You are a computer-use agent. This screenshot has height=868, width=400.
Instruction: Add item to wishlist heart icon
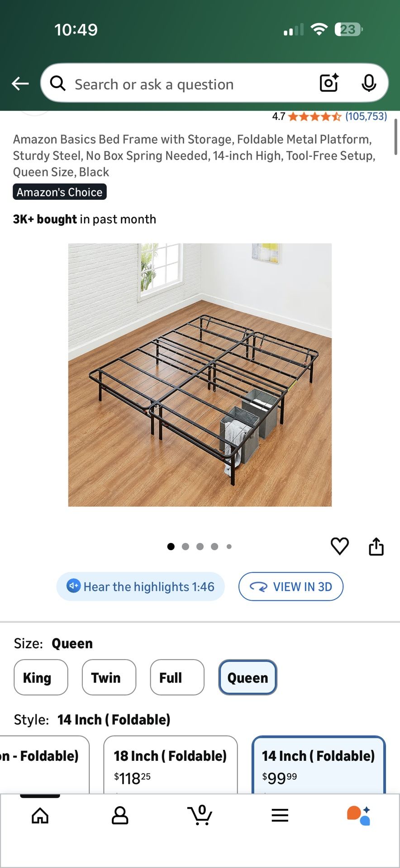pyautogui.click(x=340, y=546)
